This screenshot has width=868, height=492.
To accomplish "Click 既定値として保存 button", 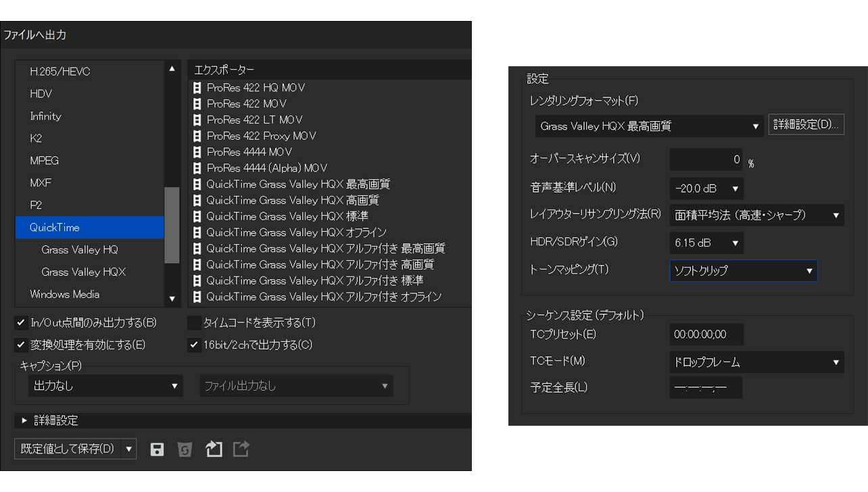I will tap(68, 449).
